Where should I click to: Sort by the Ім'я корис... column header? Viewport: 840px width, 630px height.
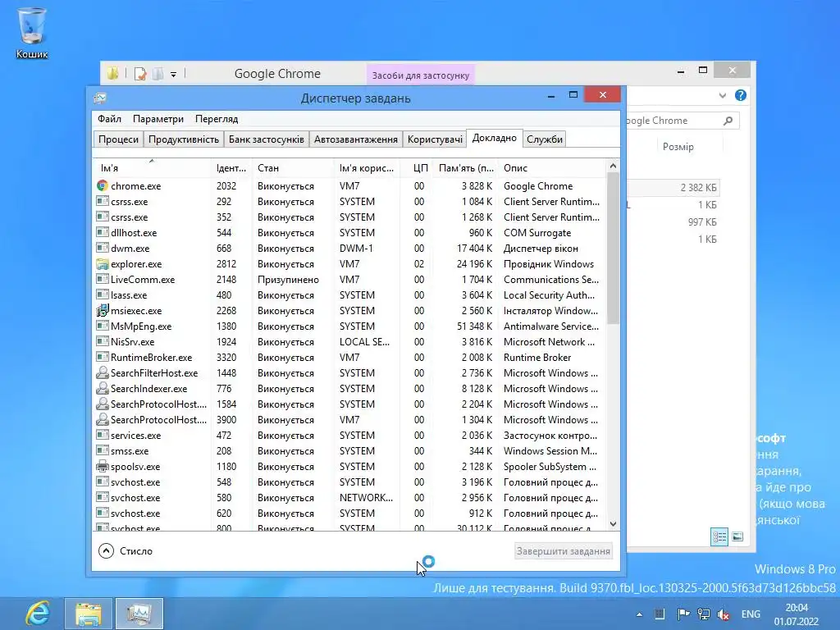click(x=367, y=168)
